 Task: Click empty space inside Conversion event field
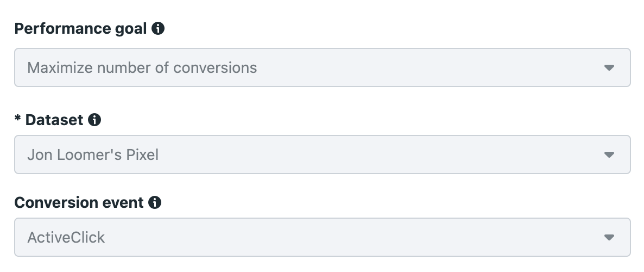click(353, 237)
